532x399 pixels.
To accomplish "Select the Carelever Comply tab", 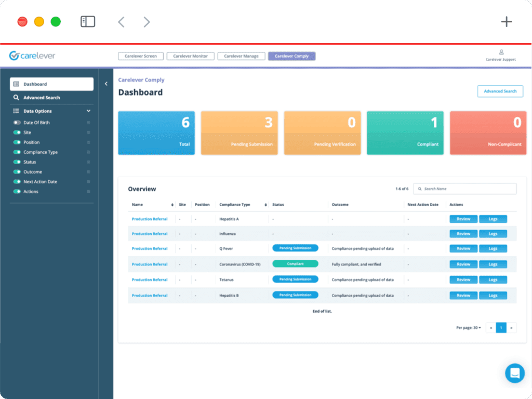I will tap(292, 56).
